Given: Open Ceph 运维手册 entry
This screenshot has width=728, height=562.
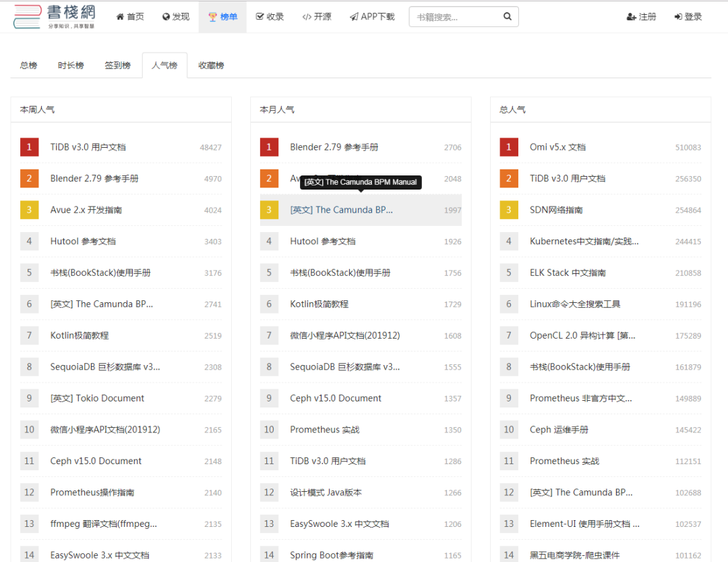Looking at the screenshot, I should [x=559, y=430].
